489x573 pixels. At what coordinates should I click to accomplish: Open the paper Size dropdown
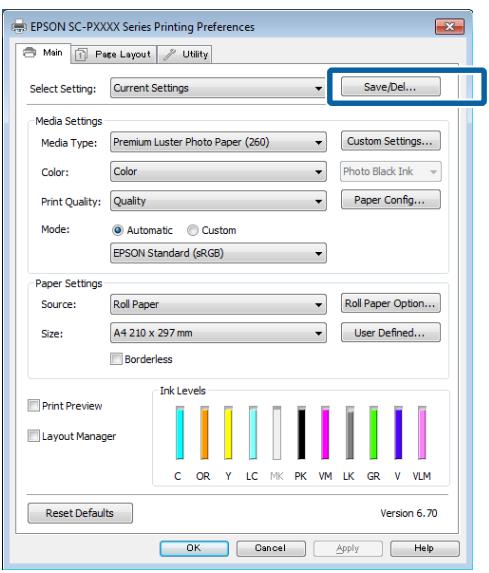click(218, 333)
